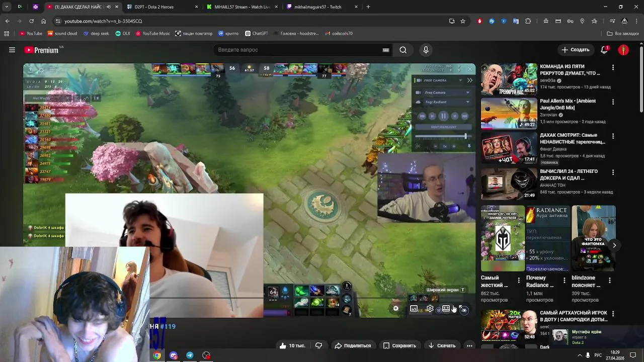Open the apps grid in bookmarks bar

click(7, 34)
